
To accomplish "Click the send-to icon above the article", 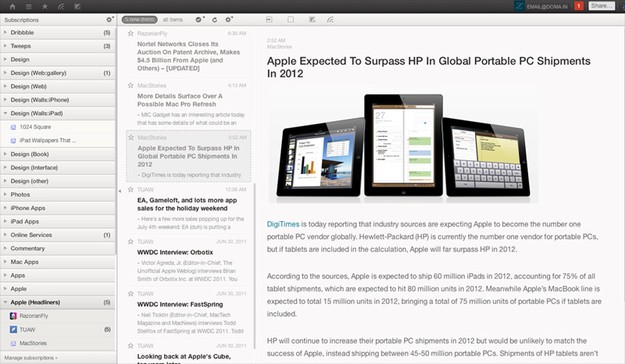I will click(269, 19).
